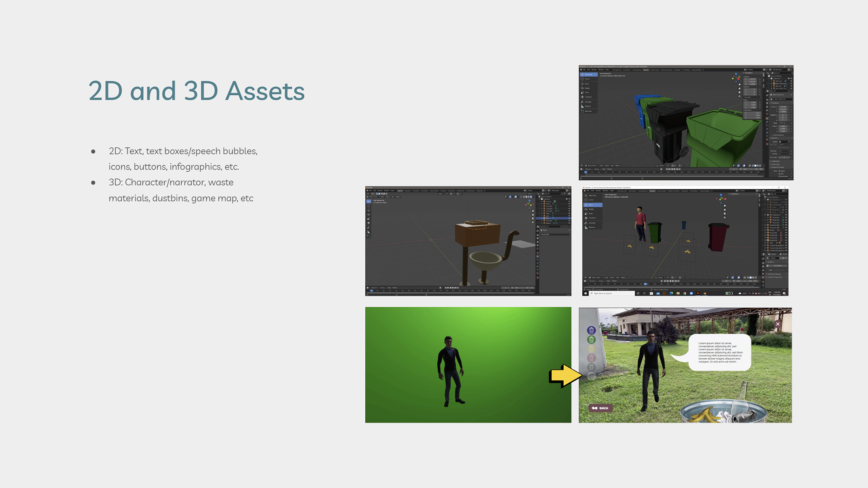Click the faded pink trash bin icon in game

tap(591, 357)
